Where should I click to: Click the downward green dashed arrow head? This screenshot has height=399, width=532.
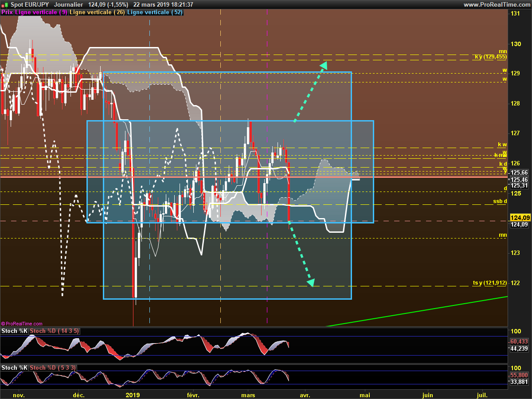(x=310, y=282)
